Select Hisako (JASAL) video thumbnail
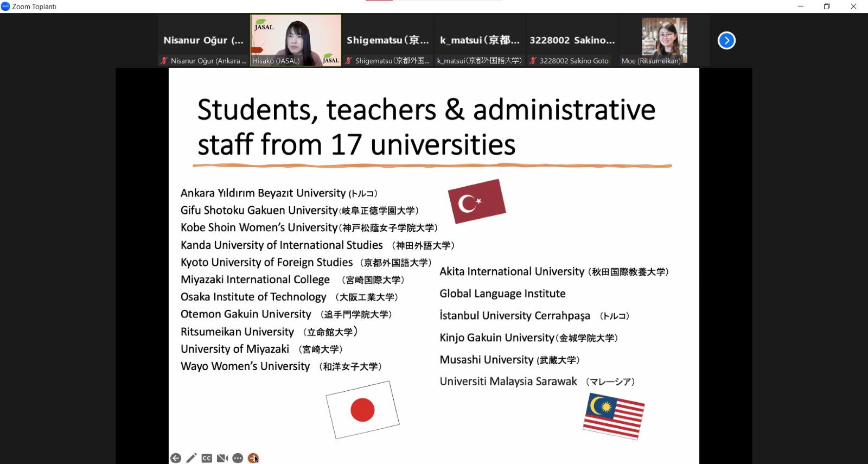The height and width of the screenshot is (464, 868). coord(296,40)
